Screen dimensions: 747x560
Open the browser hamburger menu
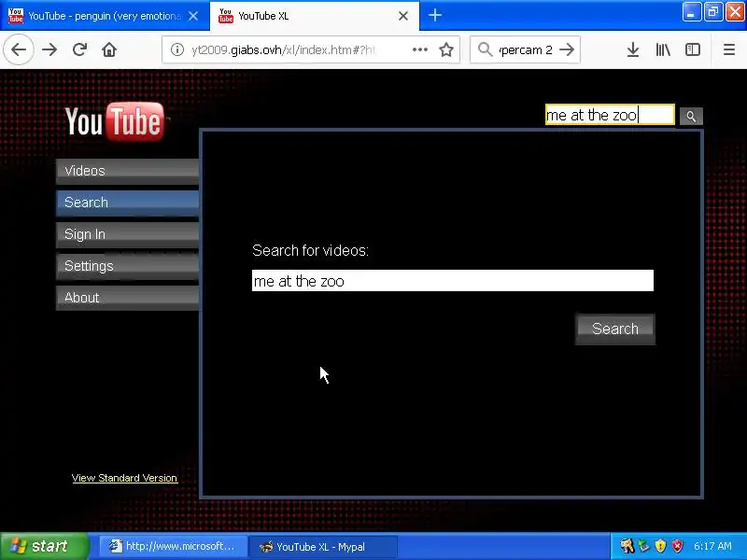(729, 49)
